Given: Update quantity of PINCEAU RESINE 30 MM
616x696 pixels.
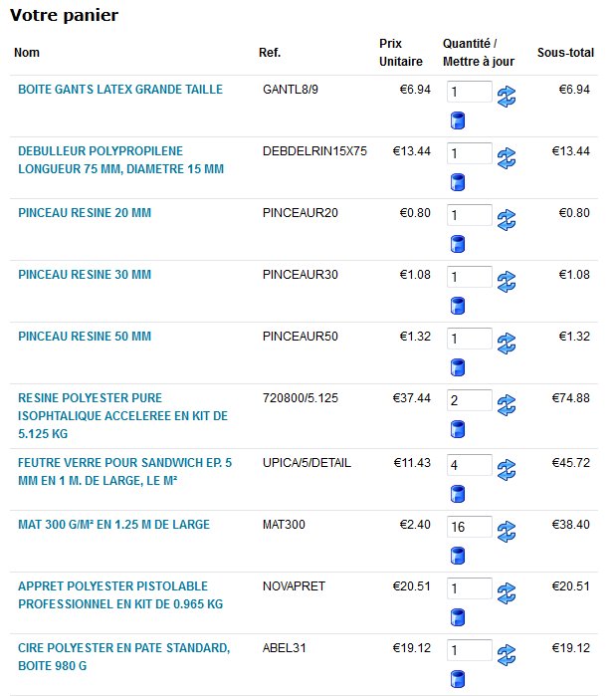Looking at the screenshot, I should (x=507, y=282).
